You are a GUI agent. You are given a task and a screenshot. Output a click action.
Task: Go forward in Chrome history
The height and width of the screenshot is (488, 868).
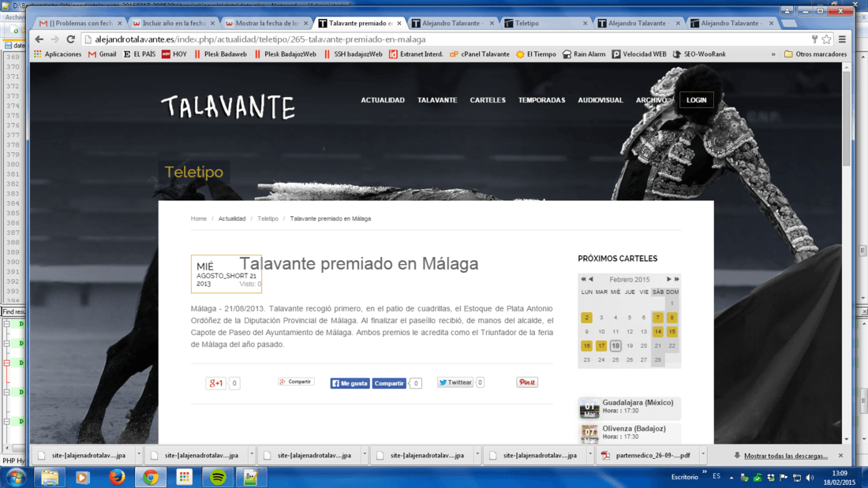point(54,39)
